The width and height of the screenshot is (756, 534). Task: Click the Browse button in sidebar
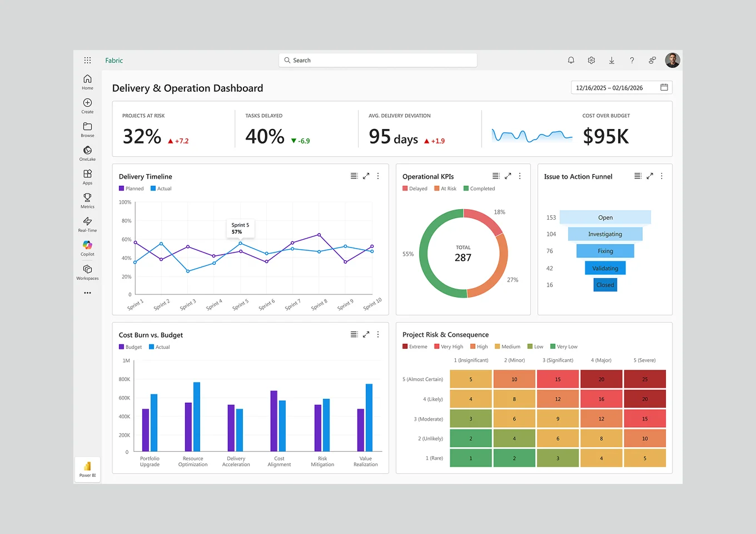[87, 127]
